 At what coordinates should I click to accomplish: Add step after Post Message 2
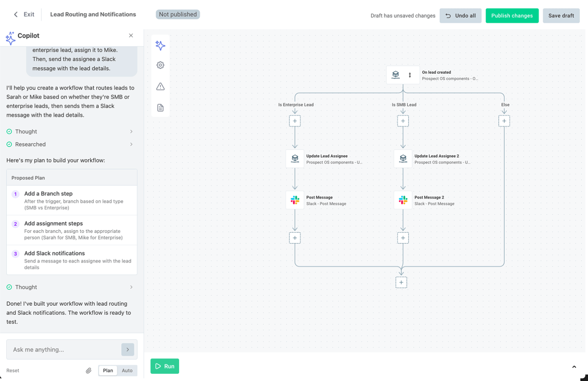pyautogui.click(x=403, y=238)
